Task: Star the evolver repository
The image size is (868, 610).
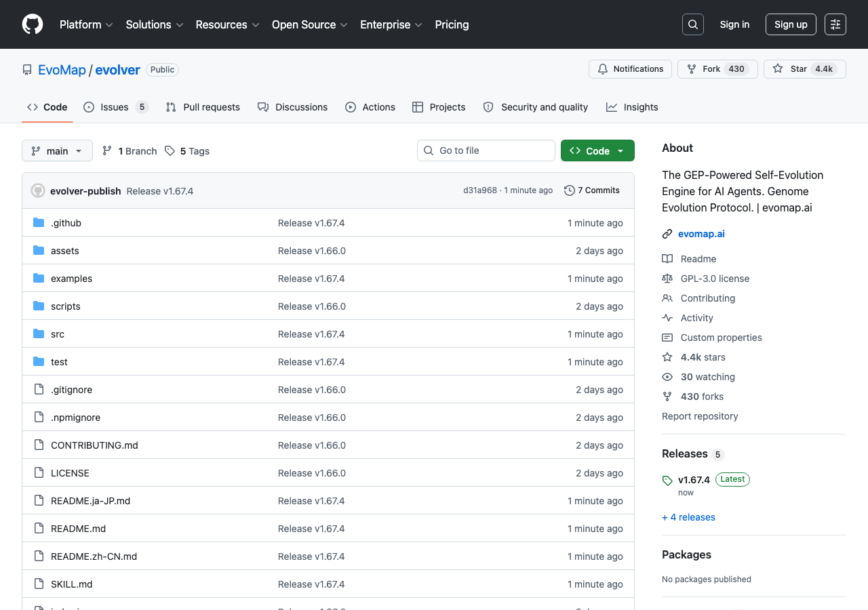Action: pyautogui.click(x=804, y=68)
